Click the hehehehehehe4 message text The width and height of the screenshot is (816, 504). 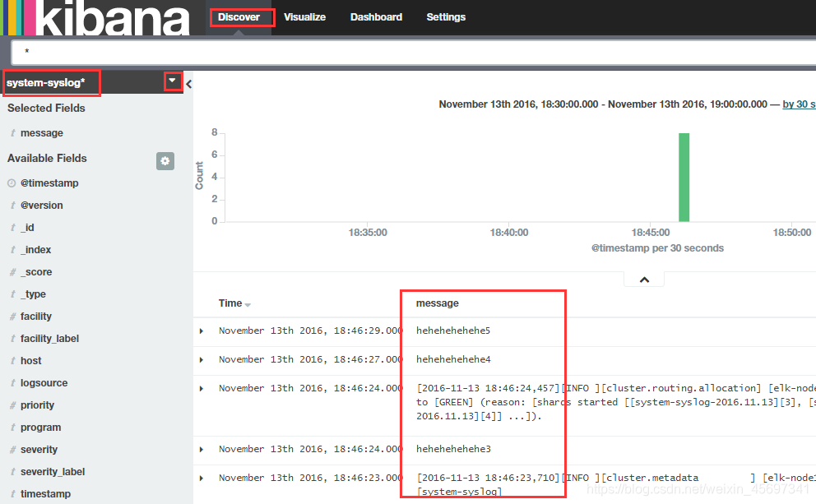tap(453, 359)
